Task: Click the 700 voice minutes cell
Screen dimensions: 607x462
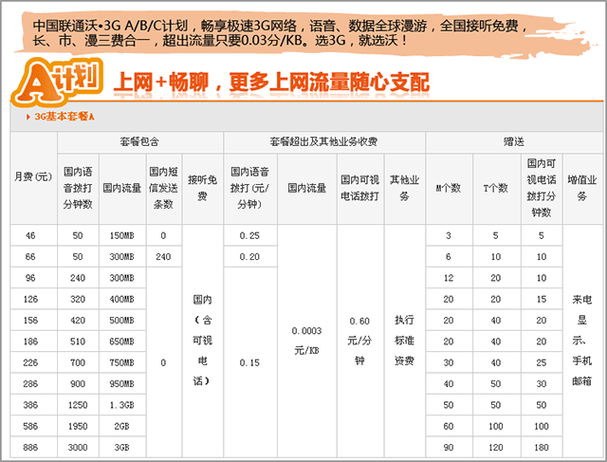Action: point(78,363)
